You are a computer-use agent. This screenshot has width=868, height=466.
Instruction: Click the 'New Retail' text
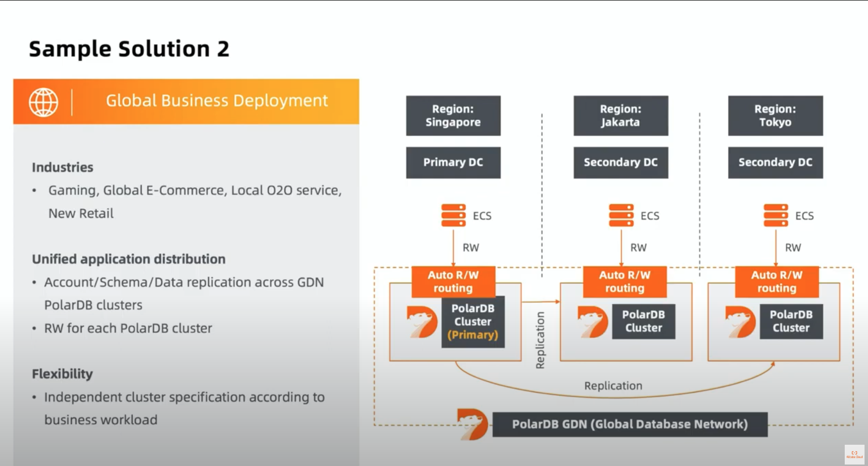pyautogui.click(x=81, y=214)
